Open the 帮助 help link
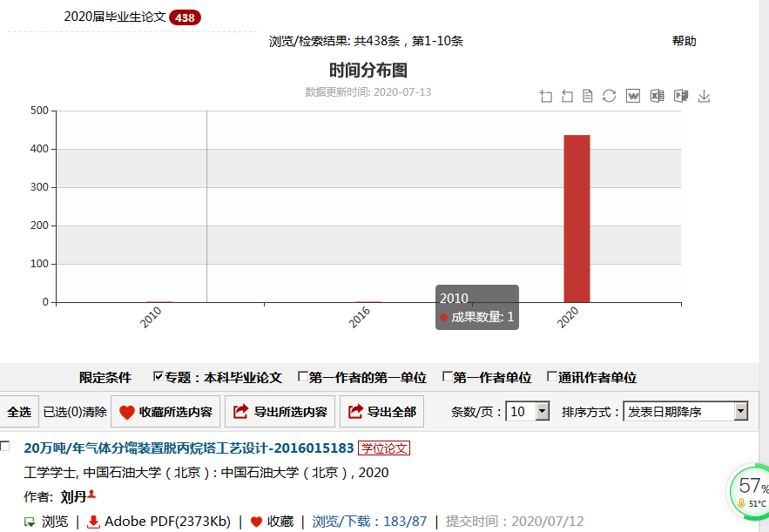 (x=684, y=41)
